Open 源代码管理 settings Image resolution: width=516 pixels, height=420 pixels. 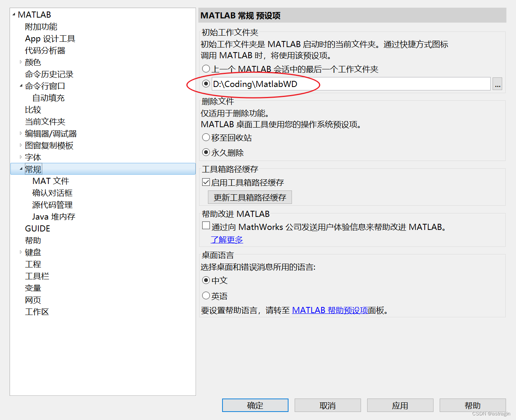pos(52,204)
